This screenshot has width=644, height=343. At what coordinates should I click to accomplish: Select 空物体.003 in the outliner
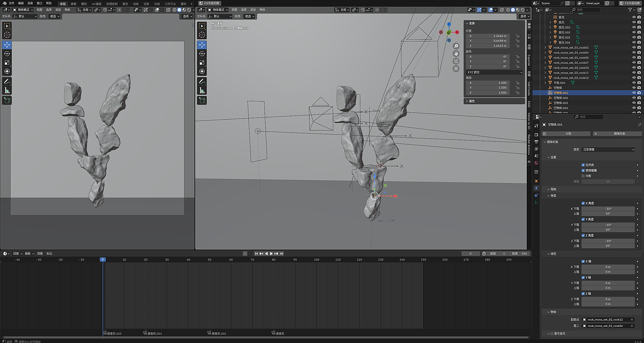click(x=560, y=103)
